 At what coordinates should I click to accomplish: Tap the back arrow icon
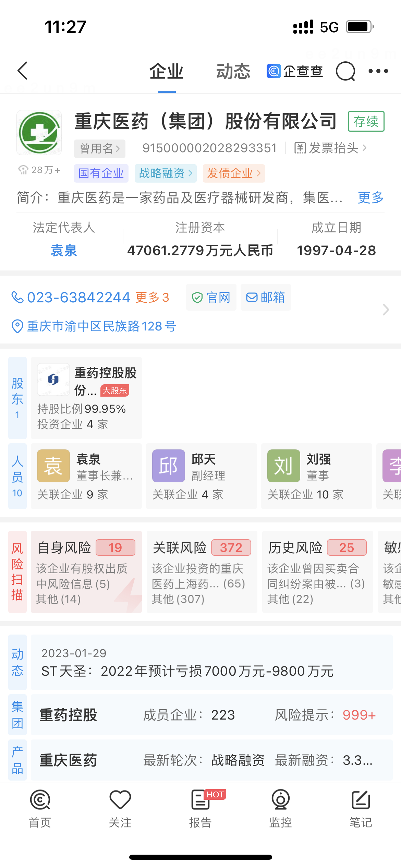click(23, 71)
